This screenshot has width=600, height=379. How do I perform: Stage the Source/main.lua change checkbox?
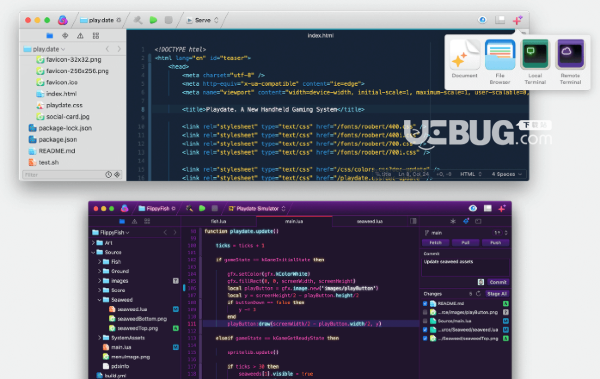coord(425,321)
